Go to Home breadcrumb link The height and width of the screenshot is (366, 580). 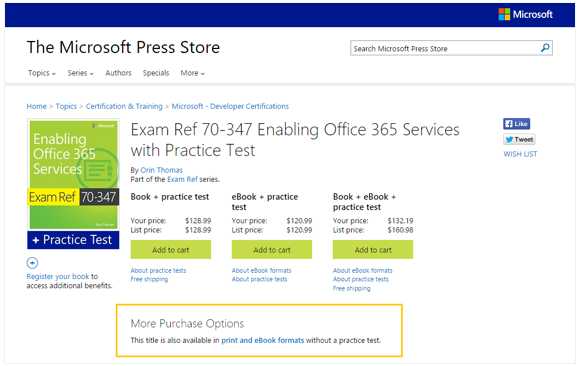pyautogui.click(x=36, y=106)
